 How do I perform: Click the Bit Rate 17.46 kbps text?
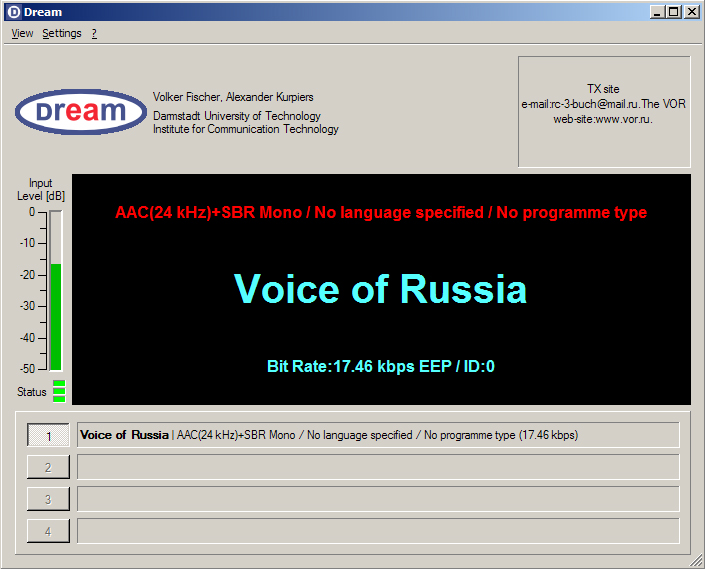[x=381, y=366]
